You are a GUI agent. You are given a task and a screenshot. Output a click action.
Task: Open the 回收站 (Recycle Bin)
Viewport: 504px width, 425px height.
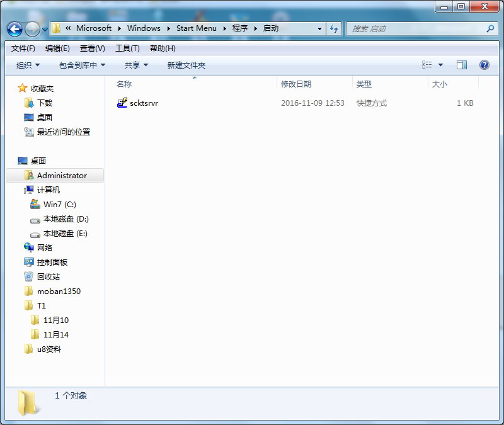coord(49,276)
